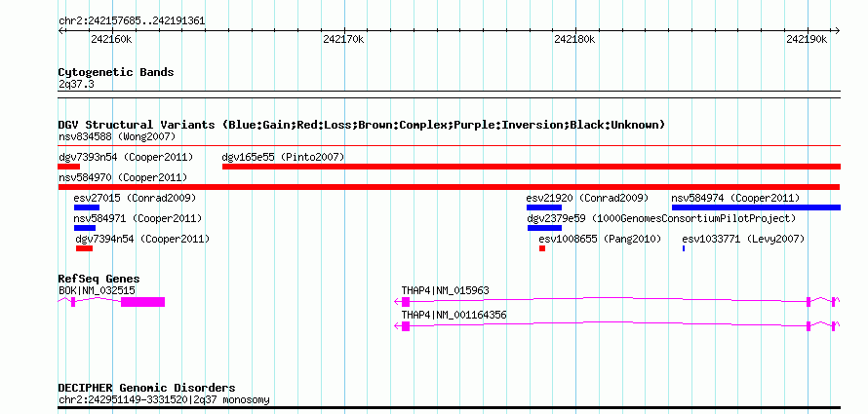Screen dimensions: 868x414
Task: Open dgv2379e59 1000GenomesConsortiumPilotProject label
Action: click(661, 219)
